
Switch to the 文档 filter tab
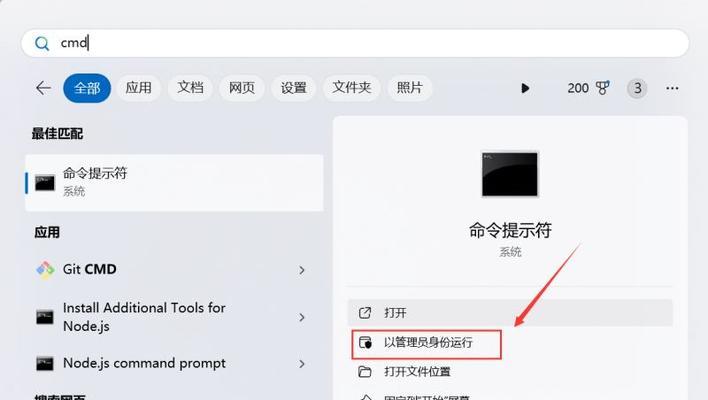[x=190, y=88]
